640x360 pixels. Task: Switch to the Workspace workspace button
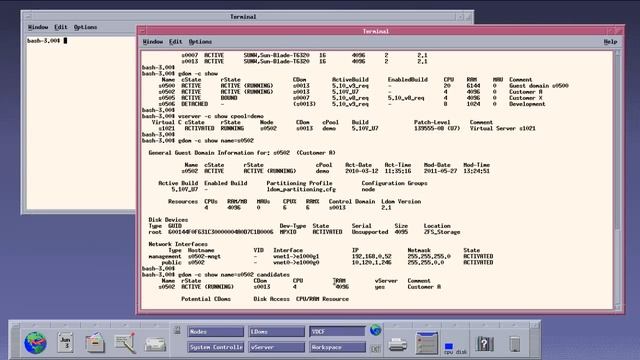pyautogui.click(x=337, y=347)
